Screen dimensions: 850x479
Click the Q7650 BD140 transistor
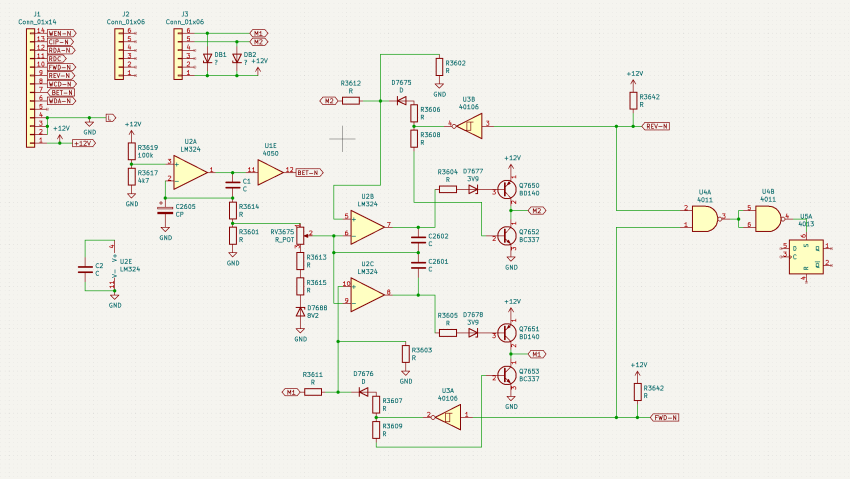tap(508, 189)
